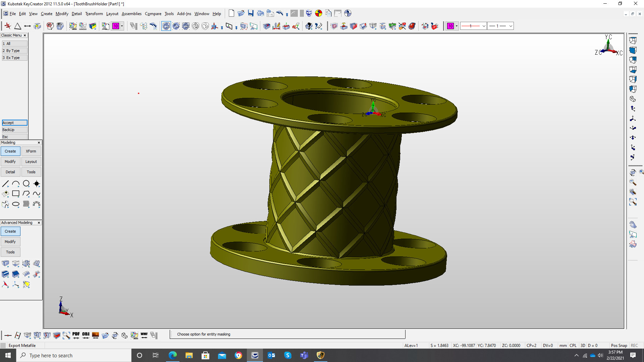Click the Ellipse creation tool
The image size is (644, 362).
click(x=16, y=204)
